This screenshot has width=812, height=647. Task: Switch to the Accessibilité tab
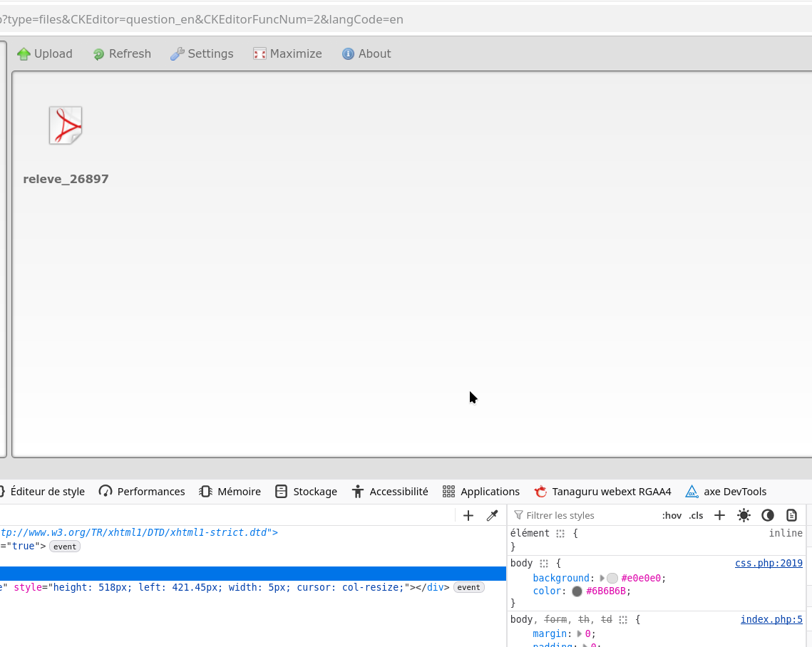tap(390, 492)
